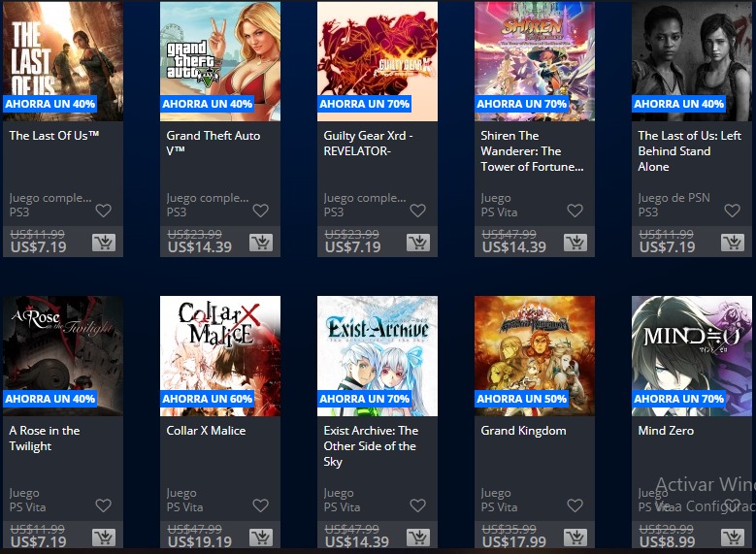Add Grand Theft Auto V to cart

pos(261,243)
